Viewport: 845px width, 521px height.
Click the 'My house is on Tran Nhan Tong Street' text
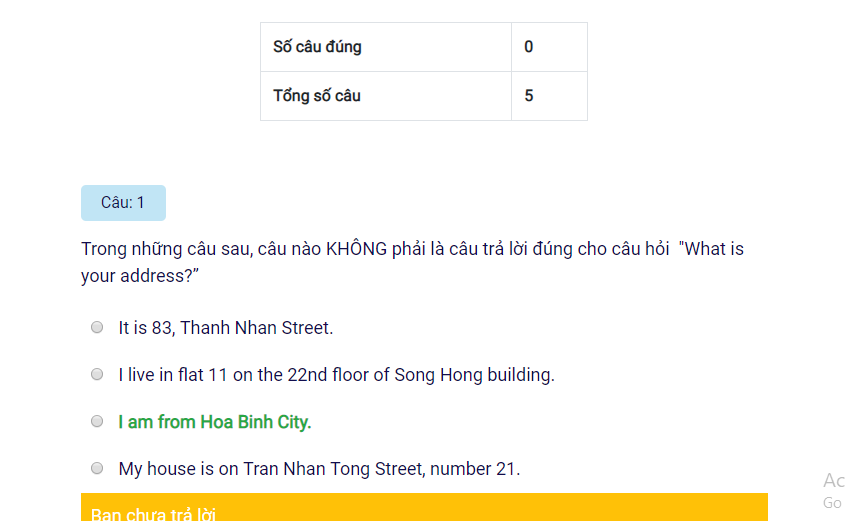tap(319, 468)
